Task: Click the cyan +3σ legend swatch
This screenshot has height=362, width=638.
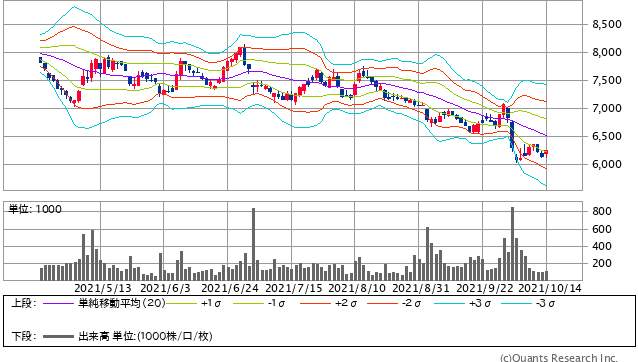Action: pos(449,303)
